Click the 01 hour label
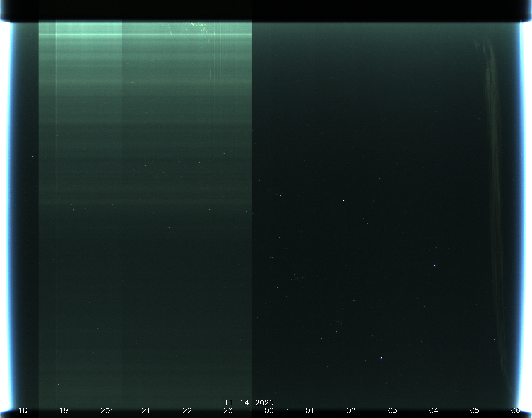The height and width of the screenshot is (418, 532). [x=310, y=410]
